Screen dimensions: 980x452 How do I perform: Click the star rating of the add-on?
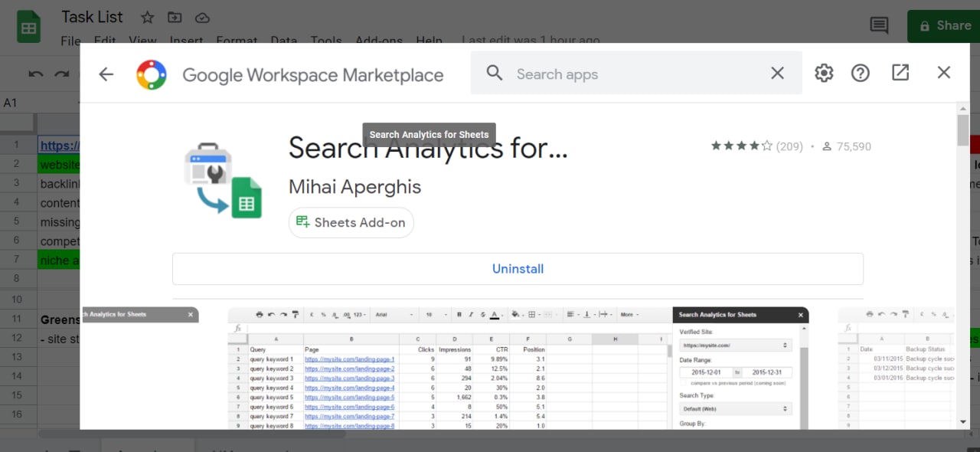click(x=741, y=146)
